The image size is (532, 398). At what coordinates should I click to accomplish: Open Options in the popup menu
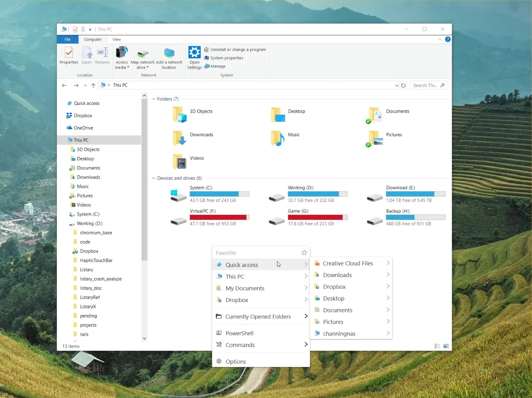coord(236,362)
